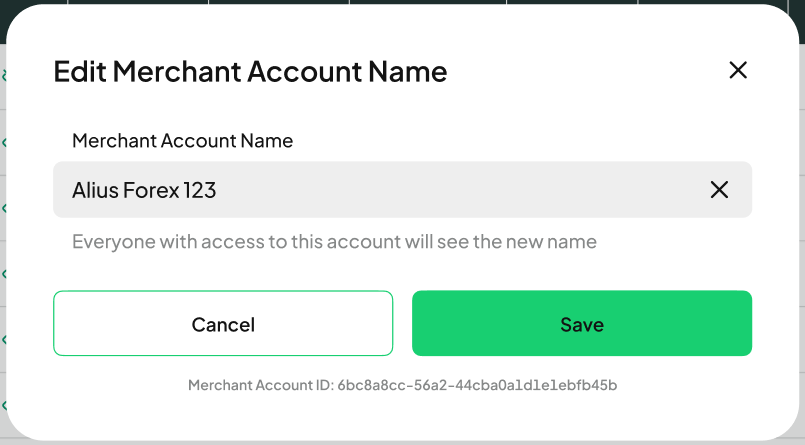The height and width of the screenshot is (445, 805).
Task: Click the Merchant Account Name field label
Action: coord(182,141)
